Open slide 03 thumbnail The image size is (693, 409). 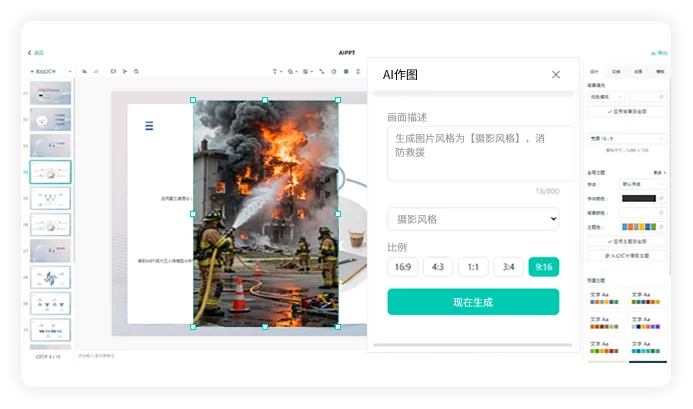50,145
